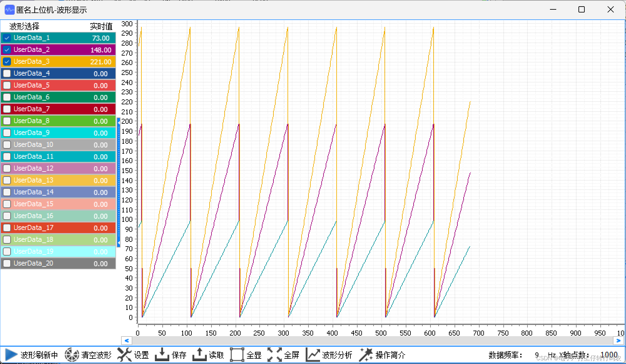Image resolution: width=626 pixels, height=364 pixels.
Task: Click the UserData_2 purple color label
Action: tap(32, 50)
